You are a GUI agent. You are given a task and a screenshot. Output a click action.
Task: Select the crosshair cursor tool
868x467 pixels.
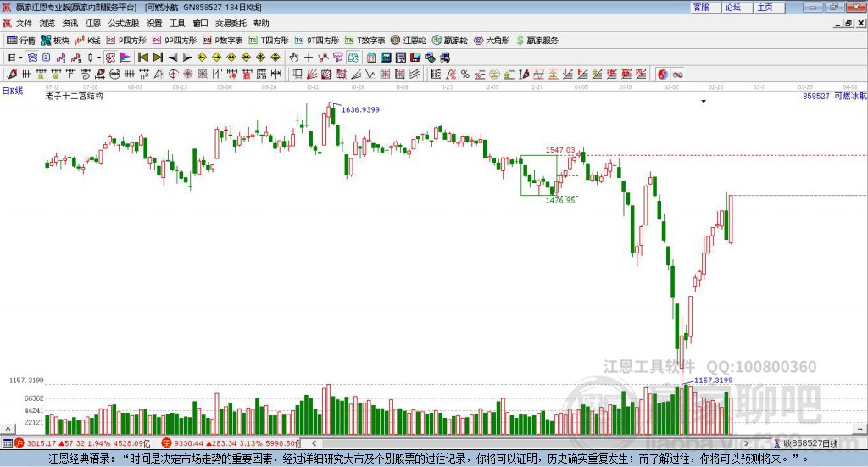[309, 58]
